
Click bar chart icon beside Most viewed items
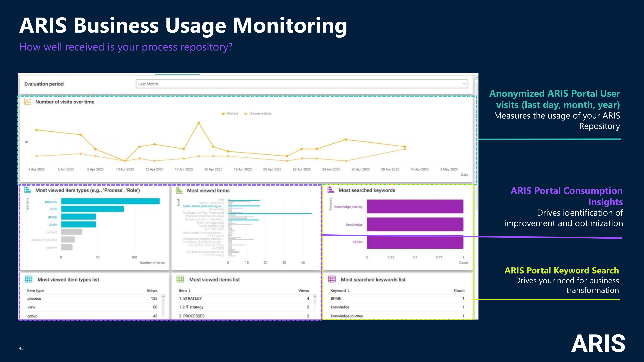tap(179, 190)
